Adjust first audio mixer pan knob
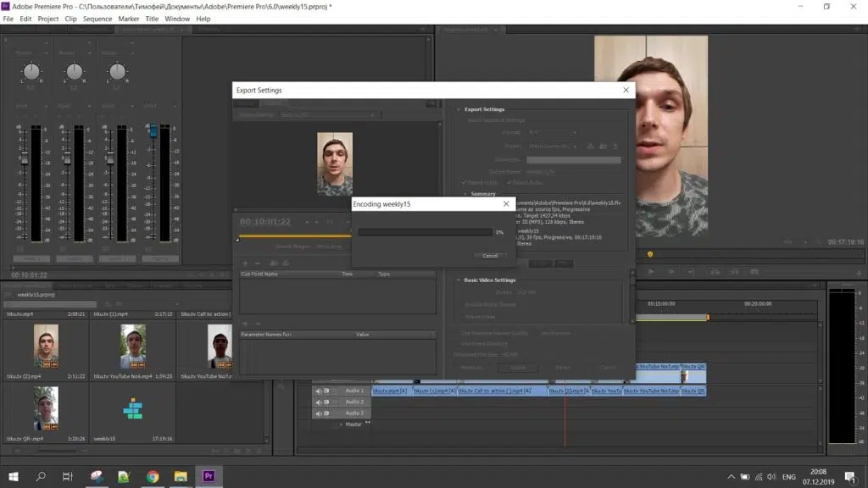 (31, 71)
